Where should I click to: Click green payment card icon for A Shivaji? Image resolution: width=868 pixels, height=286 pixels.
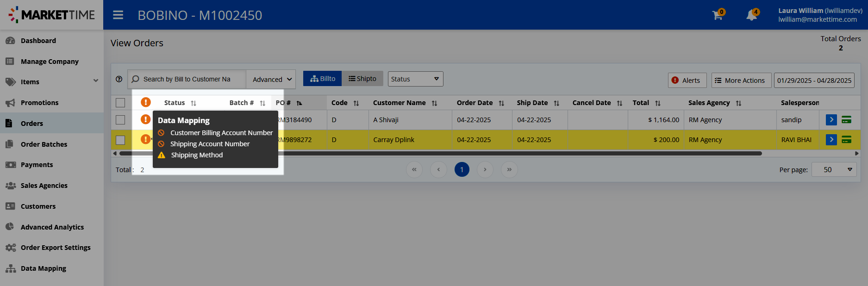847,120
